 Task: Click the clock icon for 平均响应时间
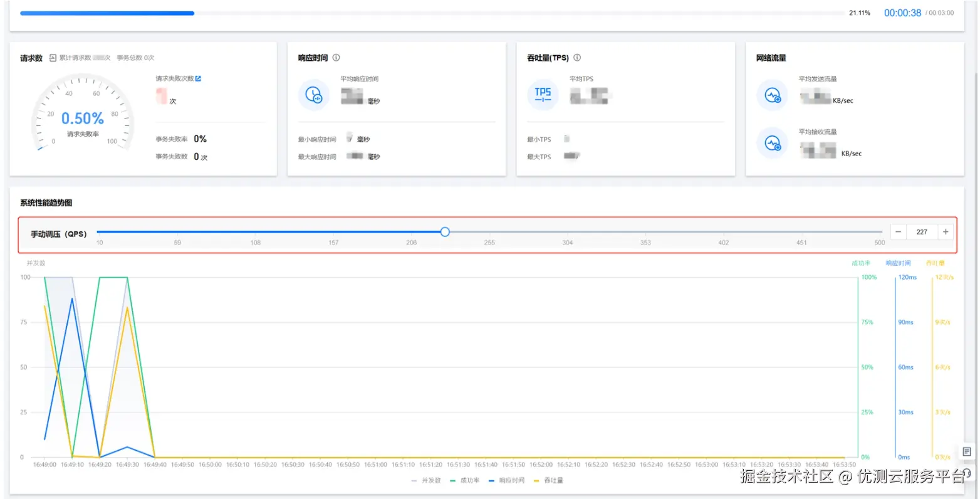(x=313, y=95)
